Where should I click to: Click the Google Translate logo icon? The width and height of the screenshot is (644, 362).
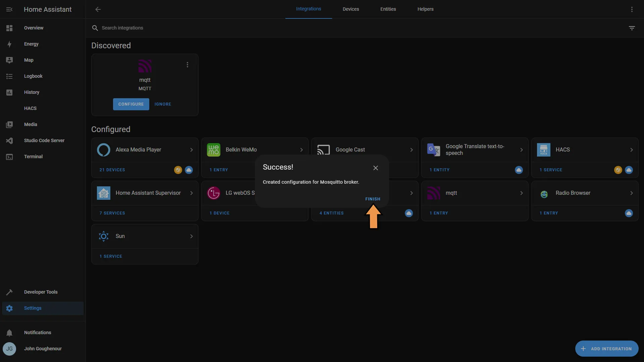[434, 150]
